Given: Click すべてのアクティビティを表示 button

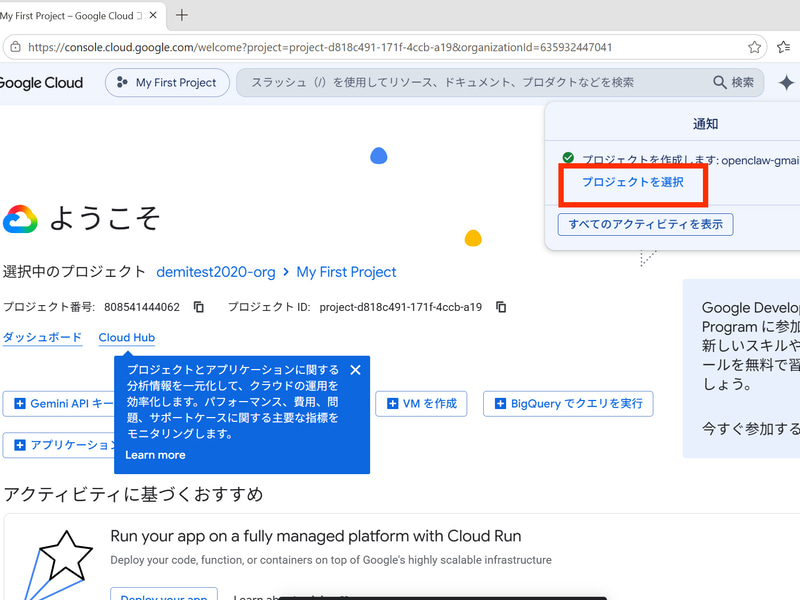Looking at the screenshot, I should click(x=645, y=224).
